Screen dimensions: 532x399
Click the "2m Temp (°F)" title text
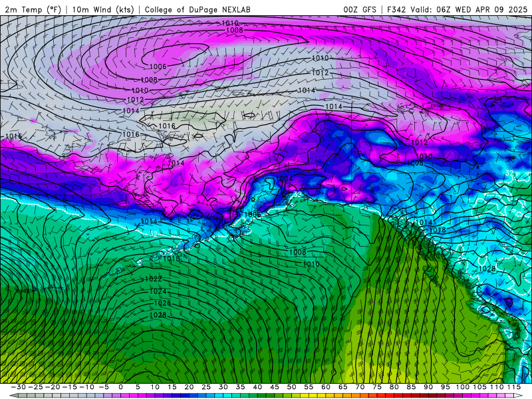click(33, 9)
